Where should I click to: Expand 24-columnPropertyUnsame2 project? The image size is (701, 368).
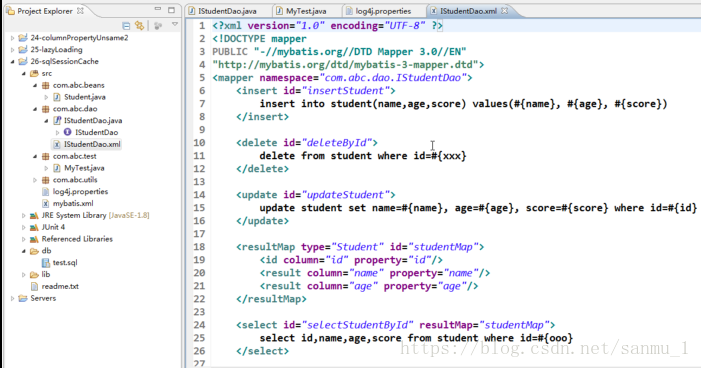click(13, 38)
